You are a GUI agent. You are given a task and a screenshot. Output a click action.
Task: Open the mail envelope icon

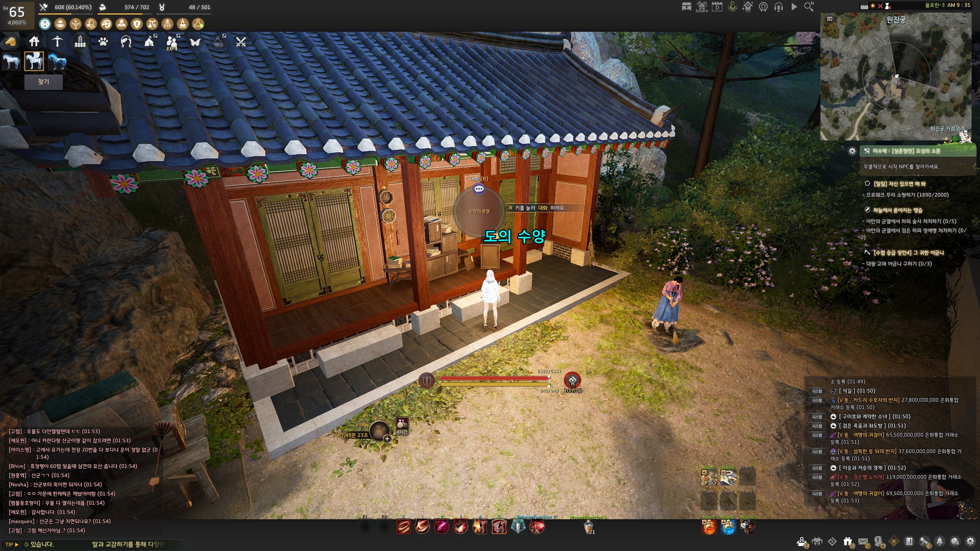tap(863, 541)
